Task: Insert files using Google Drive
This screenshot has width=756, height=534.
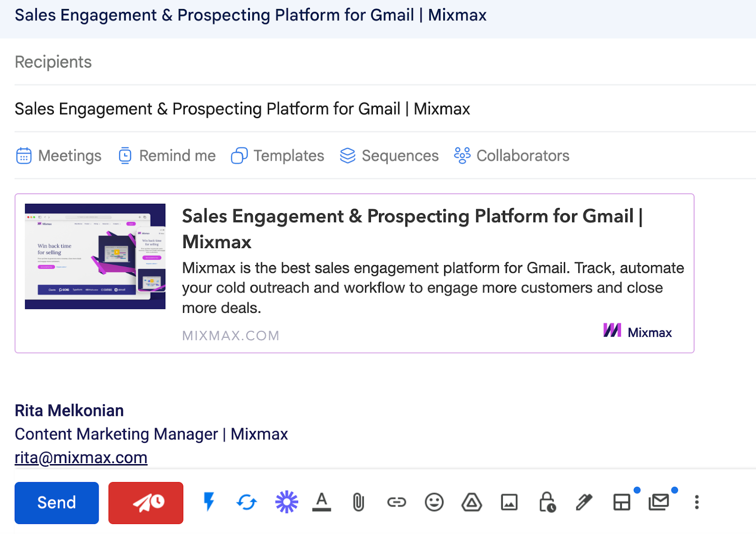Action: 472,503
